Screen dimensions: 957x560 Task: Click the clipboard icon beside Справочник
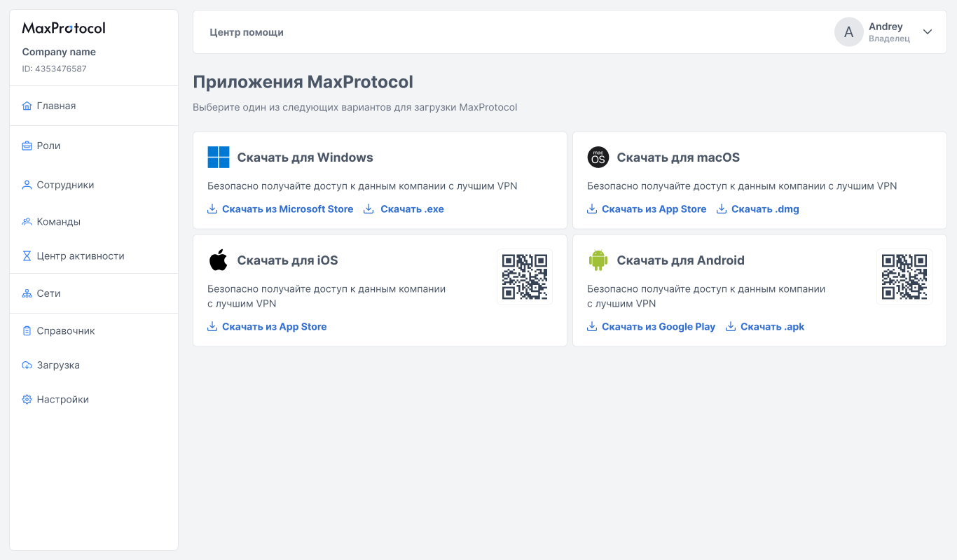click(x=27, y=331)
